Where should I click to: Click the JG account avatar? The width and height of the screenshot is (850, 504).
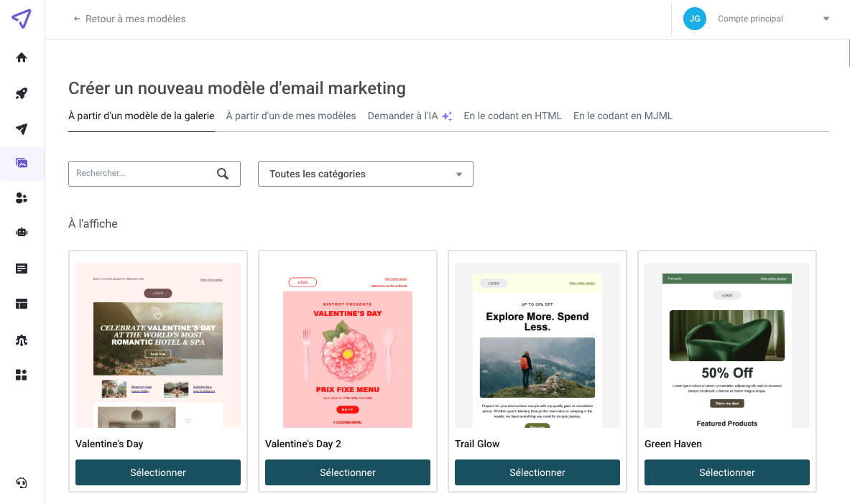tap(694, 19)
